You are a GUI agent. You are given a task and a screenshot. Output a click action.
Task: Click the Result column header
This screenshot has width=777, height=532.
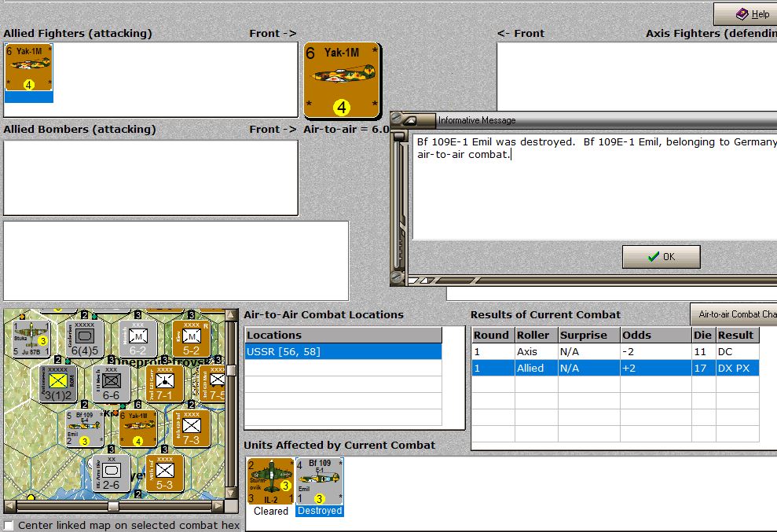pyautogui.click(x=738, y=336)
